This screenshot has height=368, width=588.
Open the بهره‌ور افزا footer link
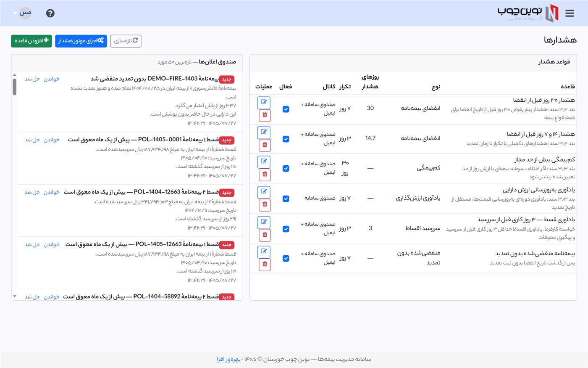[x=229, y=359]
